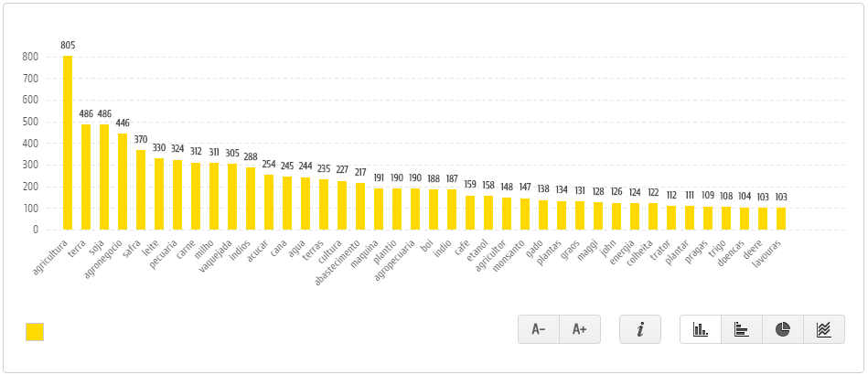This screenshot has height=375, width=868.
Task: Switch to vertical bar chart view
Action: click(x=701, y=329)
